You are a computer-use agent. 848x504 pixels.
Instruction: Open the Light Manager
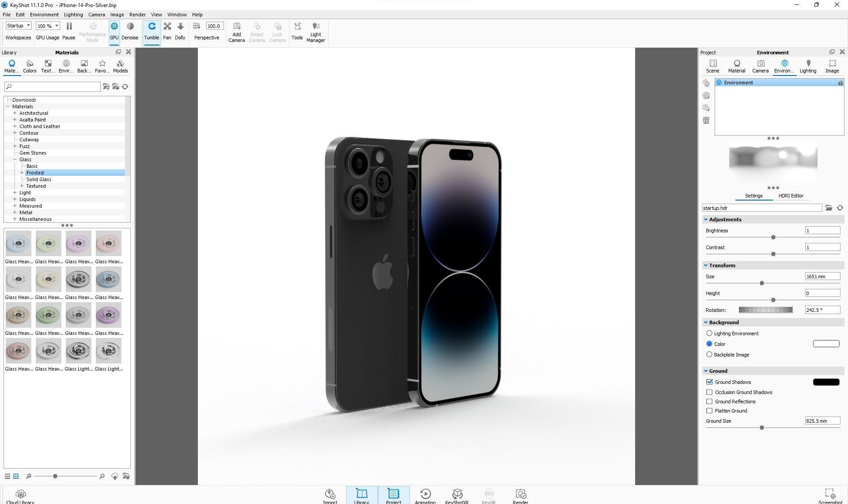316,32
